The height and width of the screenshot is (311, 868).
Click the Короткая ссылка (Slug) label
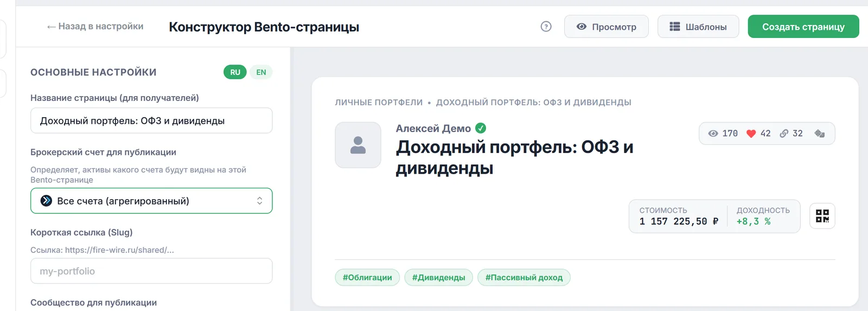click(x=81, y=232)
